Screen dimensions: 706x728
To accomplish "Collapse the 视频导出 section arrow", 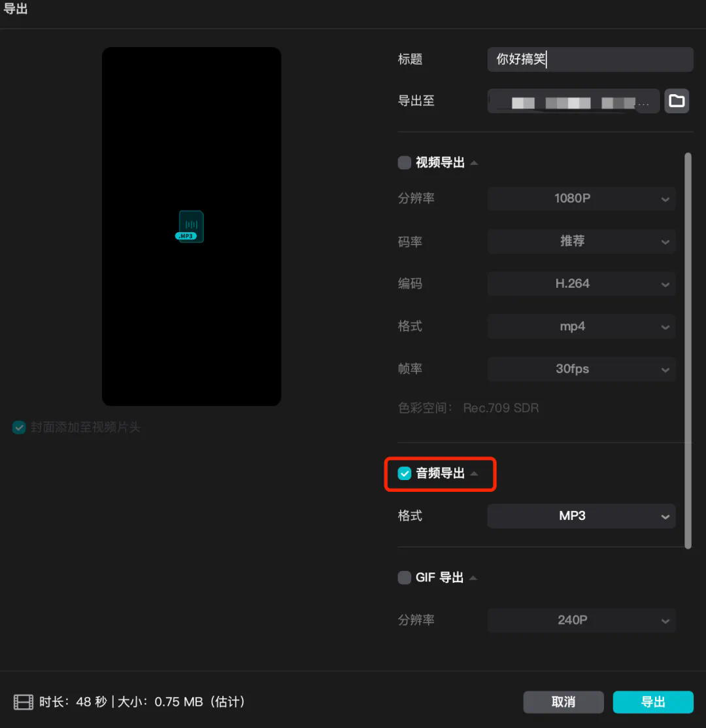I will (474, 163).
